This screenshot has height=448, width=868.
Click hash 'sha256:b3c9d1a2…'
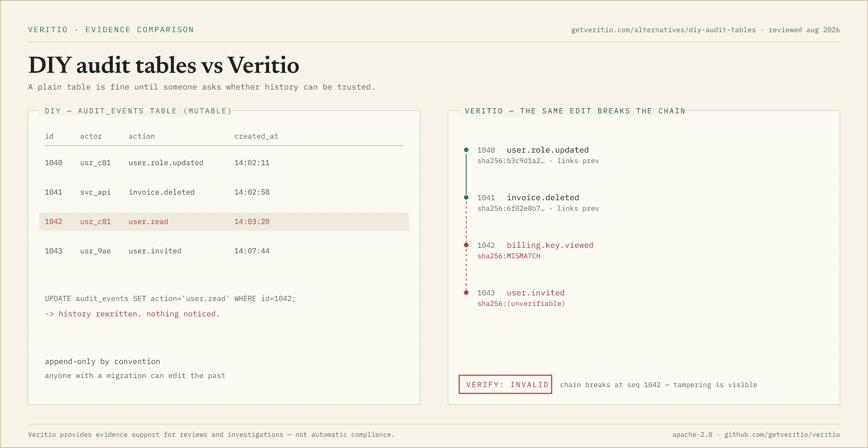click(x=511, y=161)
